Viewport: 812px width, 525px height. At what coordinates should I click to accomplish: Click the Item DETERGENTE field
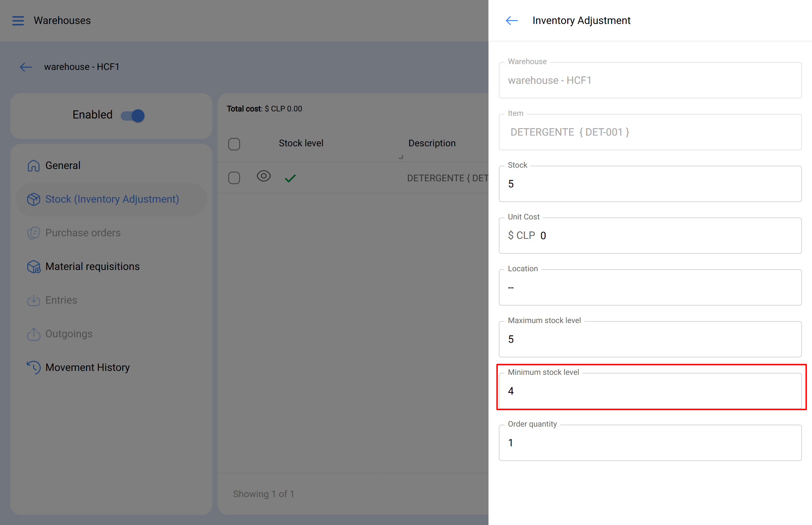point(650,132)
